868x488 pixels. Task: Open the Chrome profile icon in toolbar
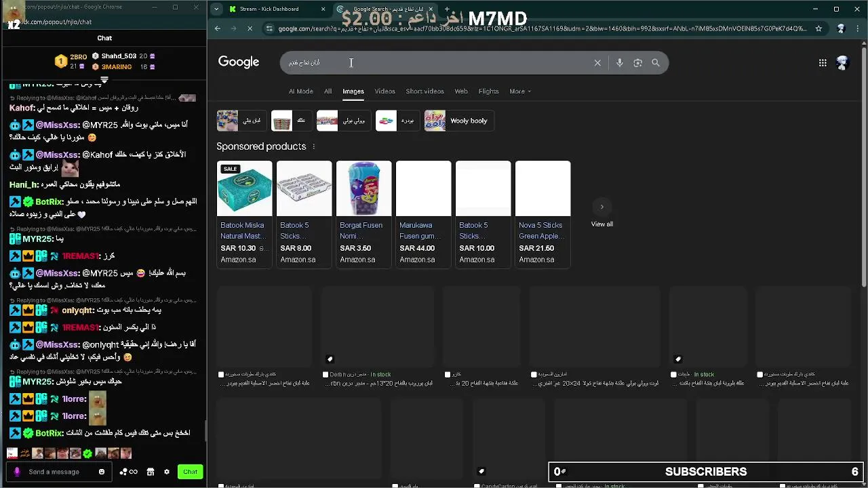841,28
